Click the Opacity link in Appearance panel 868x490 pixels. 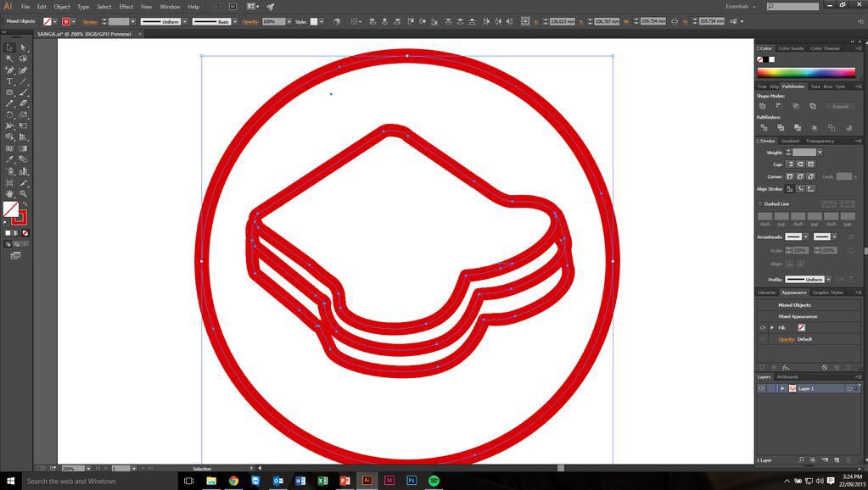point(787,339)
